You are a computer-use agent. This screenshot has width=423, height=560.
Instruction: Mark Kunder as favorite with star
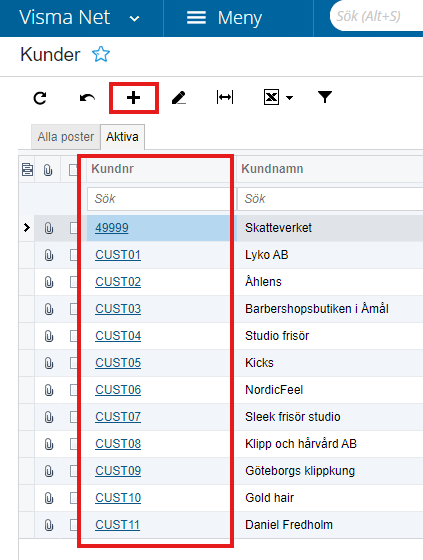coord(101,54)
